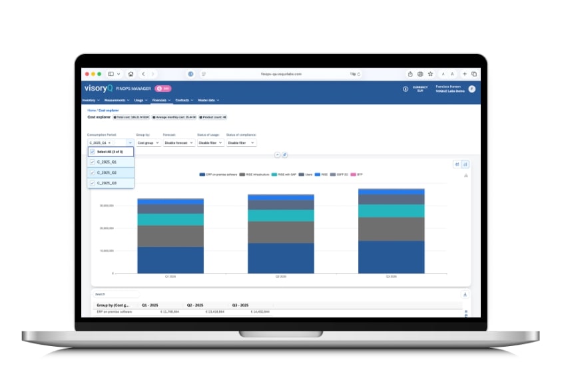Click the Q1 - 2025 column header

(x=150, y=305)
